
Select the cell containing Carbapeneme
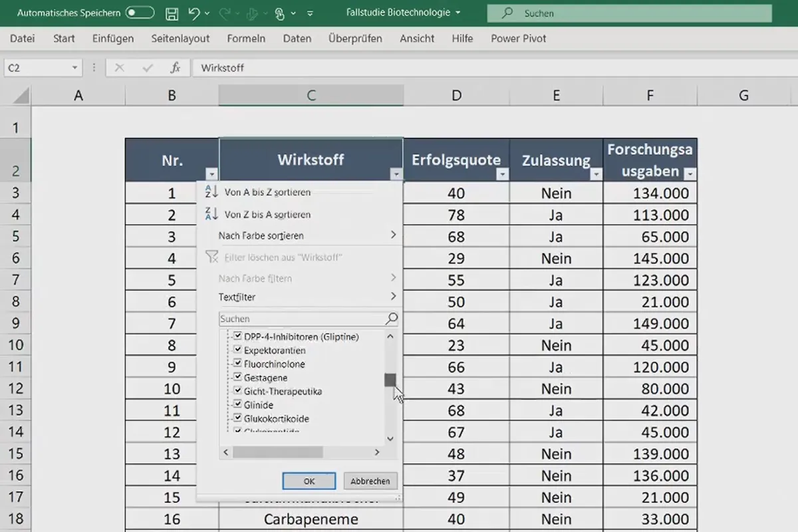(x=311, y=519)
